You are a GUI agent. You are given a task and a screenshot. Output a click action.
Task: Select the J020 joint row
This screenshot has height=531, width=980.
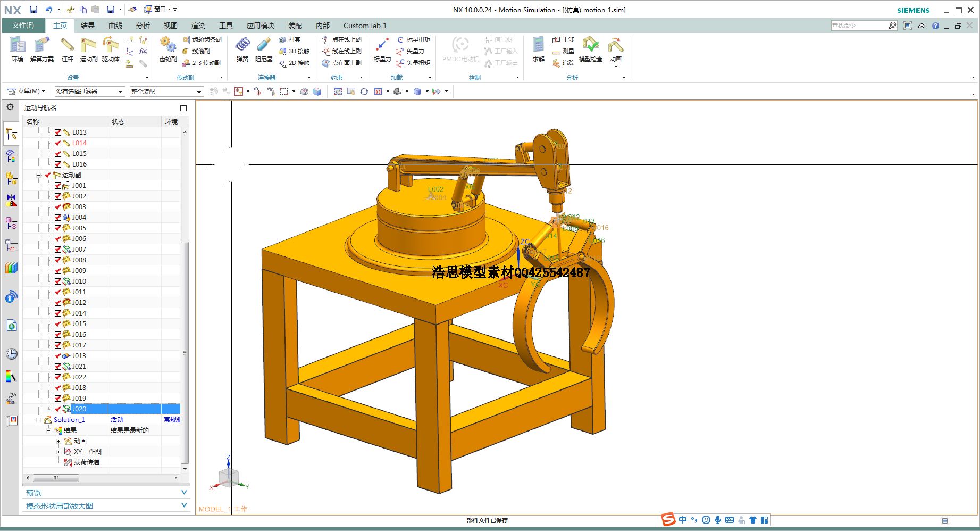(x=102, y=409)
